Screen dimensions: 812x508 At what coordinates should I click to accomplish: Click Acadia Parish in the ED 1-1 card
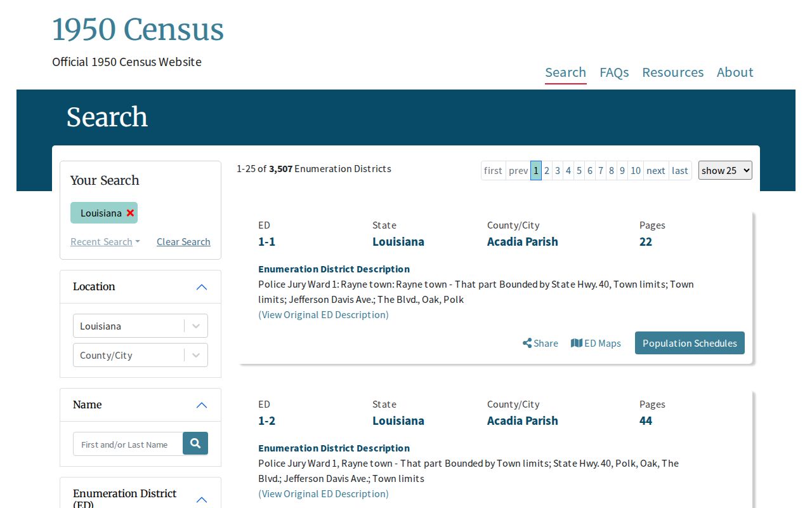(523, 241)
